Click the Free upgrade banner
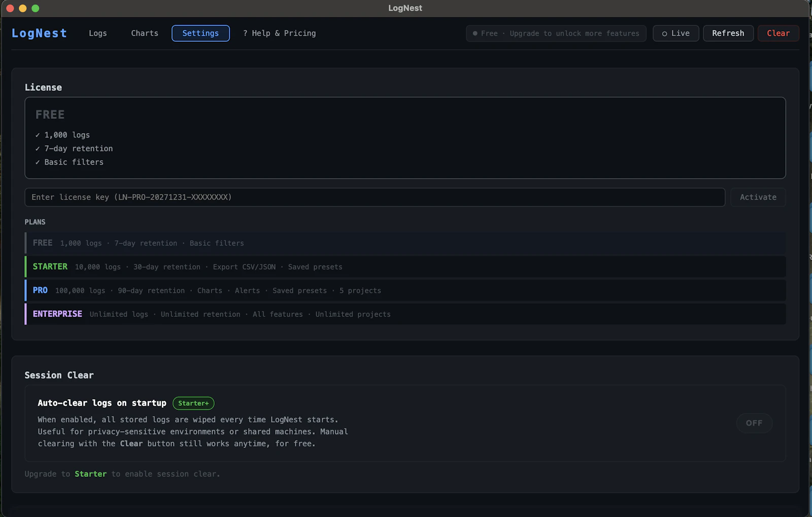The width and height of the screenshot is (812, 517). coord(556,34)
